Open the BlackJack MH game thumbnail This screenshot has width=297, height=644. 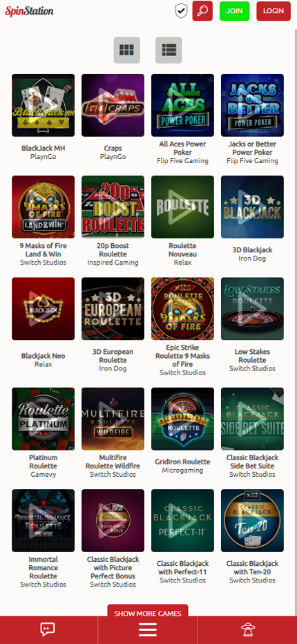(x=43, y=105)
